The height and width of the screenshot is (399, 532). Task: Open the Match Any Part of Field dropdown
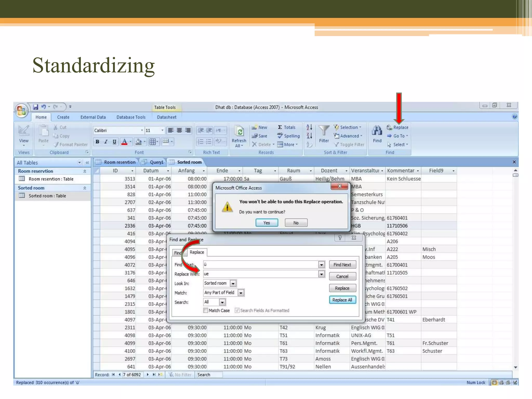pyautogui.click(x=241, y=293)
